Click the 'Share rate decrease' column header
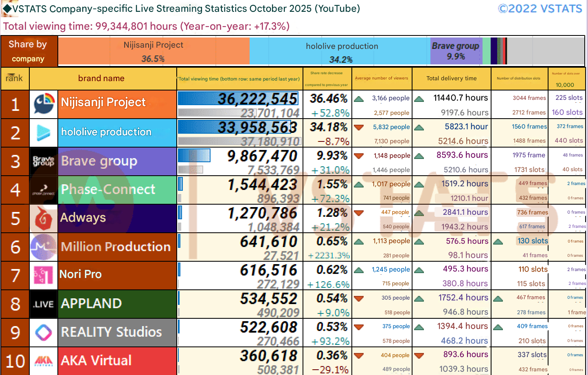The image size is (588, 375). pyautogui.click(x=327, y=79)
